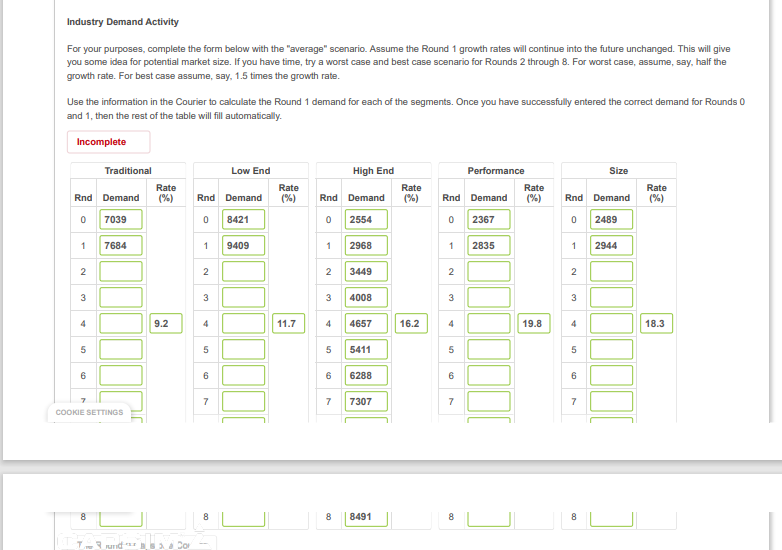Viewport: 782px width, 550px height.
Task: Click Low End rate field showing 11.7
Action: tap(288, 323)
